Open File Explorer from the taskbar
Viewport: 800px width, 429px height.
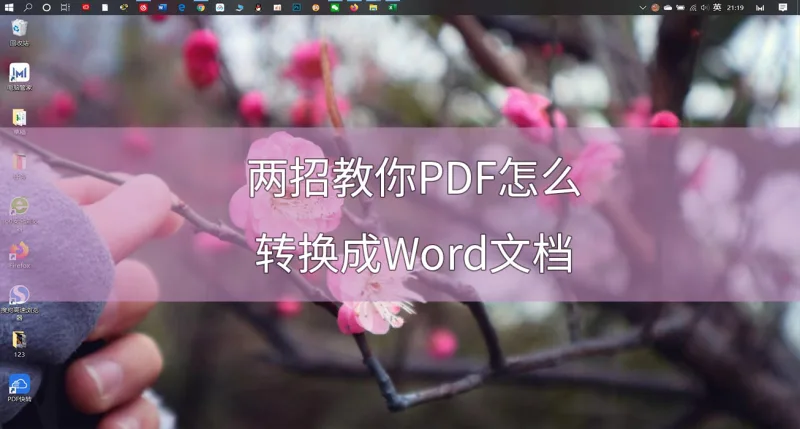(373, 8)
